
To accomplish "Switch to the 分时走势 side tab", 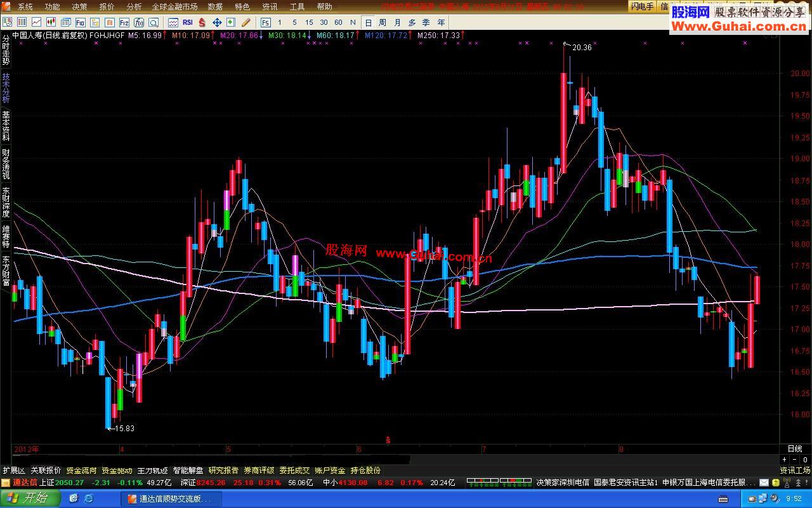I will 6,50.
